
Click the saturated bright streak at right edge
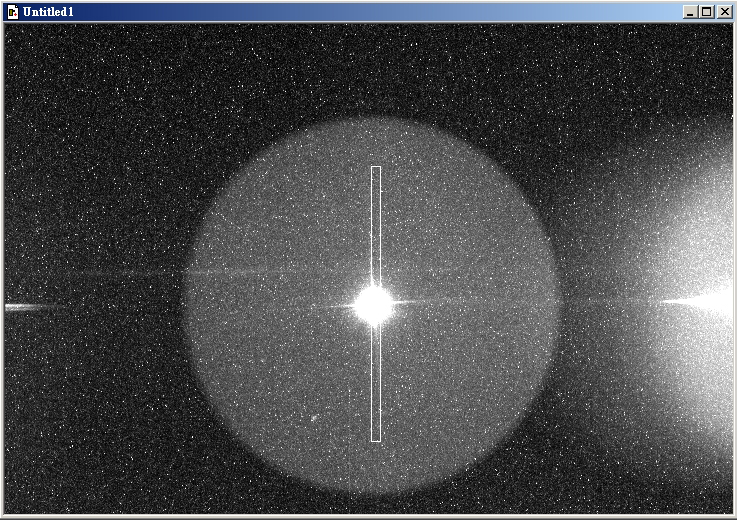(x=705, y=300)
